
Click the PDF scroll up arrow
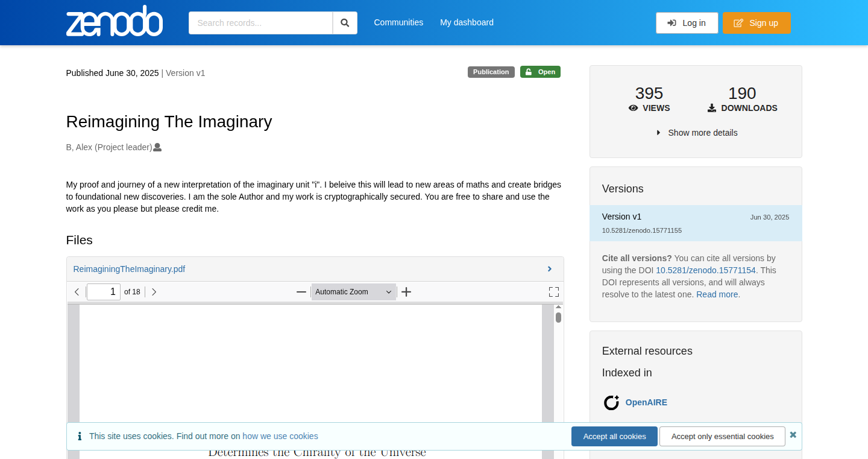558,307
